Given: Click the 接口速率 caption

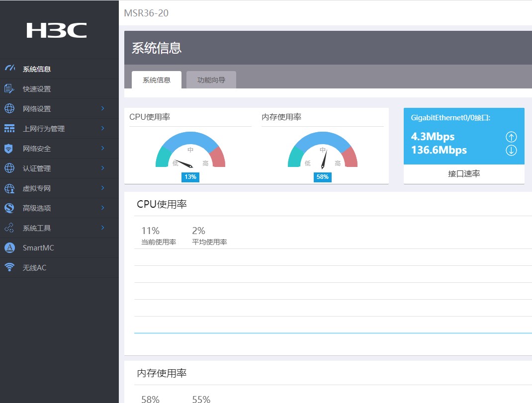Looking at the screenshot, I should (x=464, y=174).
